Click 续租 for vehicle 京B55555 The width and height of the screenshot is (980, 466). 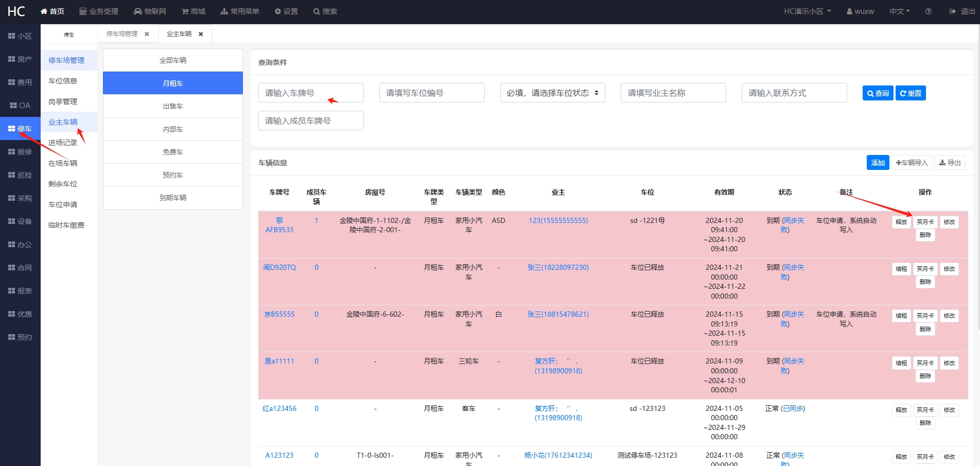(901, 316)
